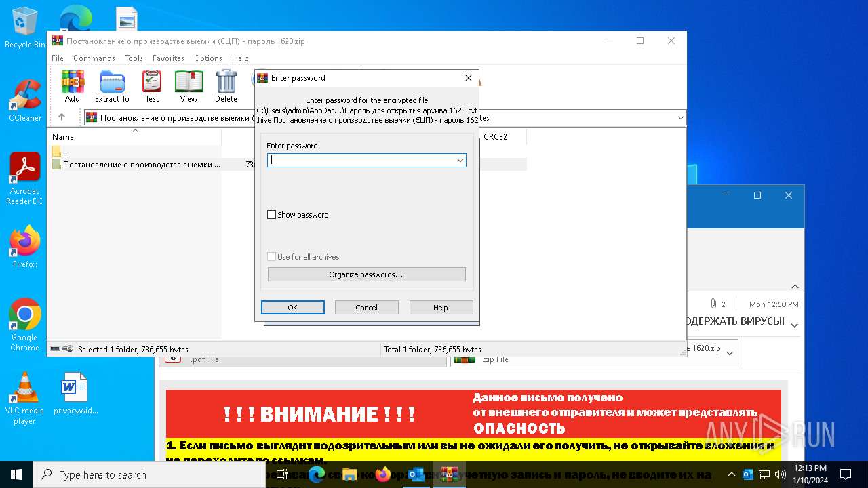Click the View toolbar icon in WinRAR

pos(189,86)
